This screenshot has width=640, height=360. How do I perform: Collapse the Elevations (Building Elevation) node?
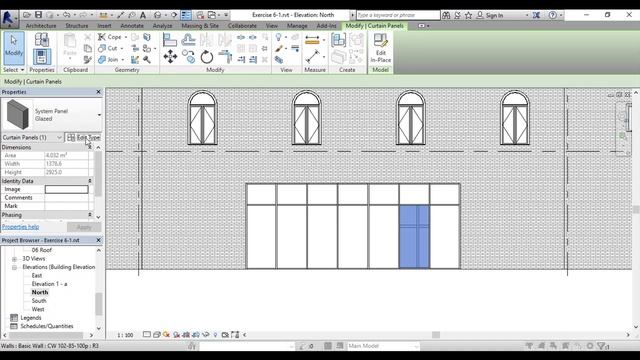[14, 267]
